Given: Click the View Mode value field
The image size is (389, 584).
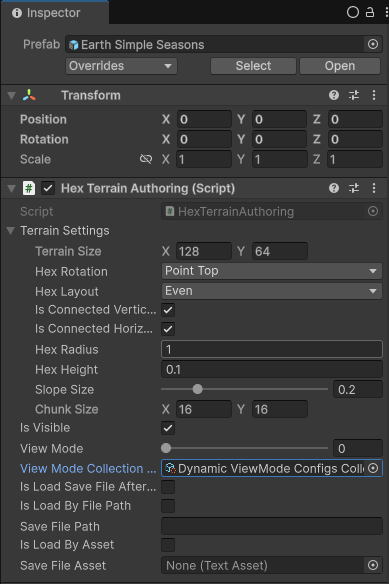Looking at the screenshot, I should pos(358,448).
